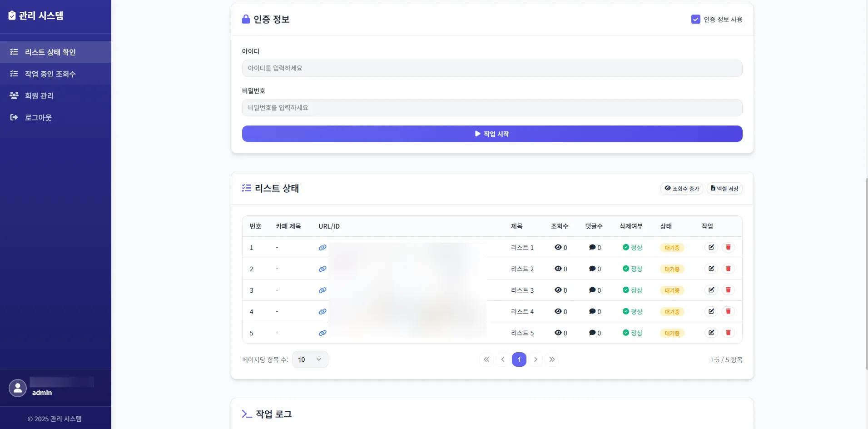This screenshot has width=868, height=429.
Task: Click the comment count icon for 리스트 4
Action: click(592, 311)
